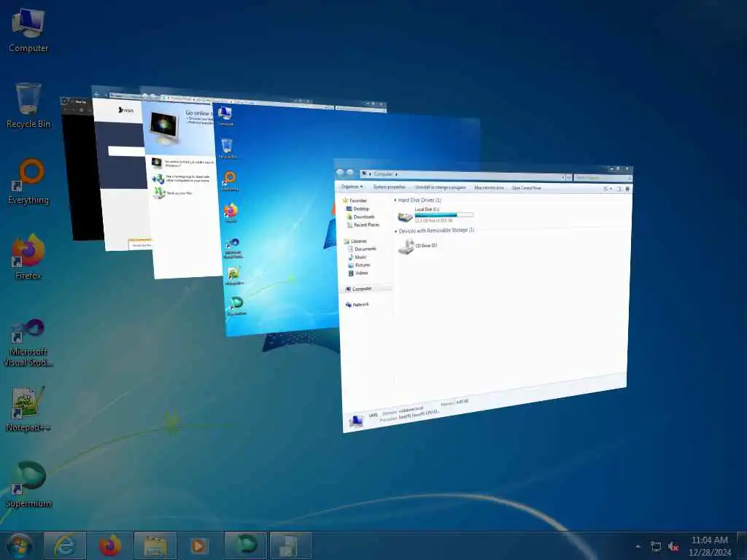Select Desktop under Favorites

tap(357, 209)
